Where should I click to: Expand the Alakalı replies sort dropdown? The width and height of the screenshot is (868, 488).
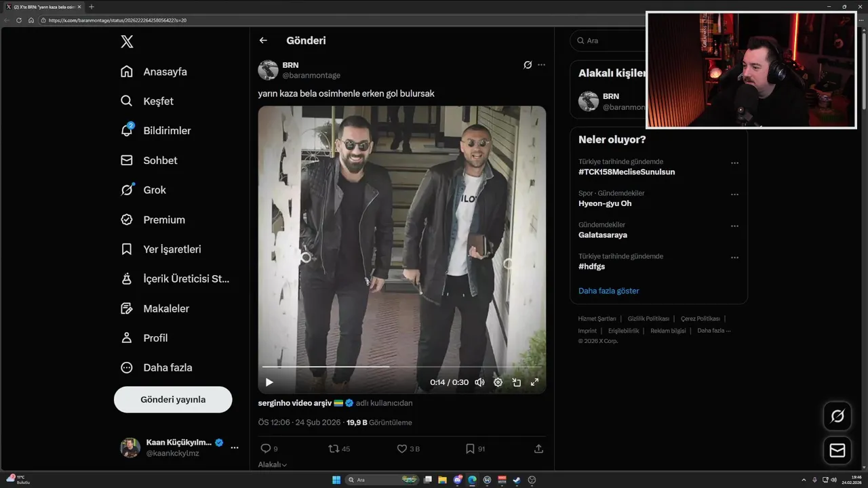pos(273,464)
